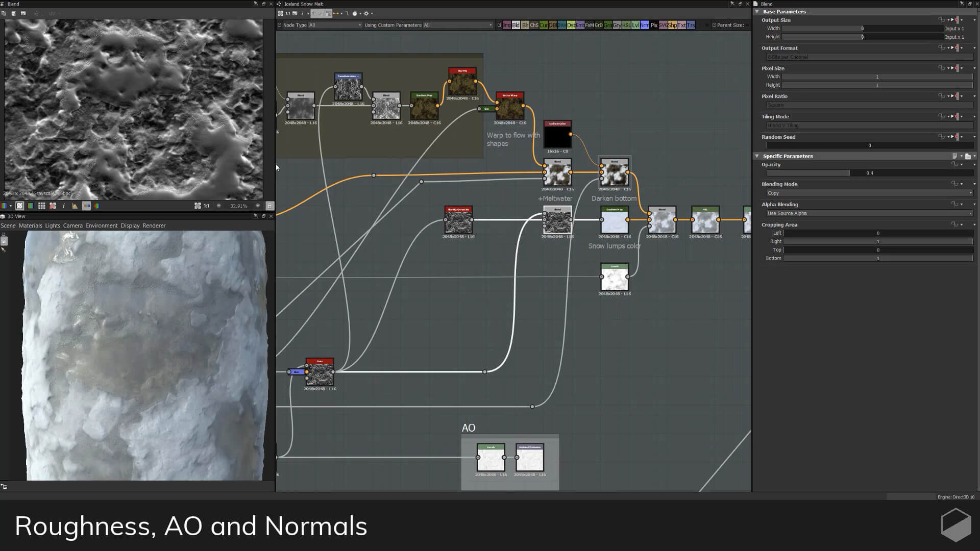The image size is (980, 551).
Task: Open the Node Type filter dropdown
Action: pyautogui.click(x=335, y=25)
